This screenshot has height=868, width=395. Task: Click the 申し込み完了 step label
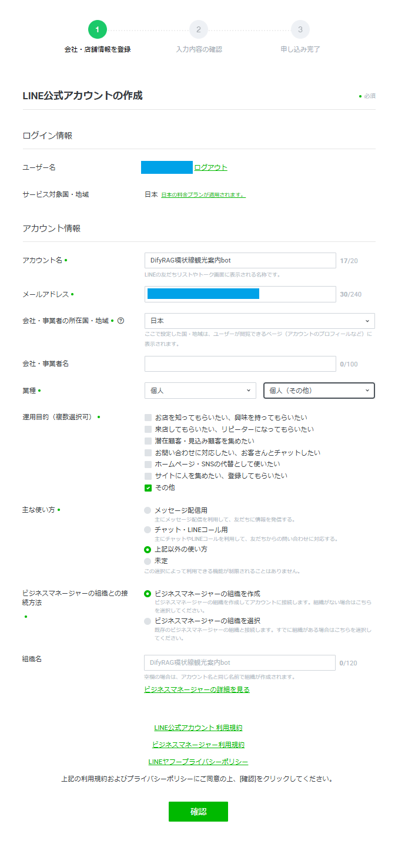tap(300, 49)
